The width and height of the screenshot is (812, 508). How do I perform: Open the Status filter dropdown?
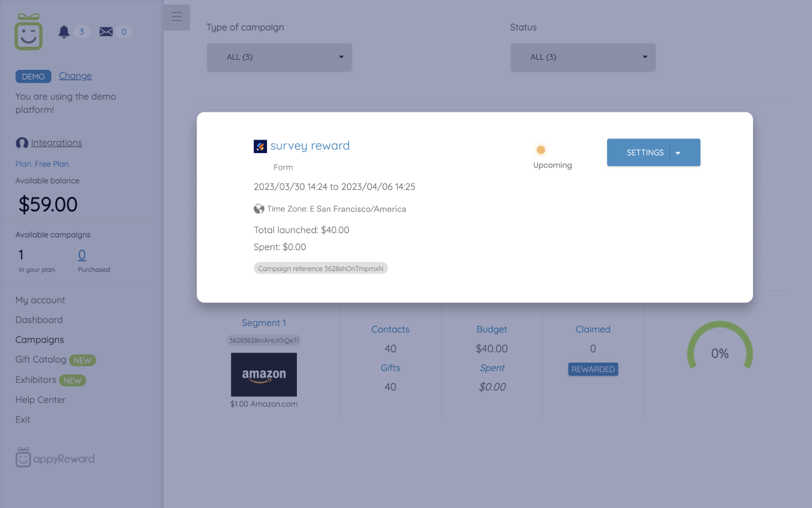pos(582,57)
